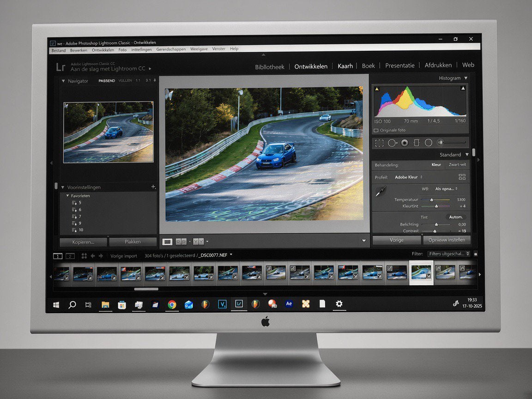Click the Plakken button
Viewport: 532px width, 399px height.
coord(133,242)
